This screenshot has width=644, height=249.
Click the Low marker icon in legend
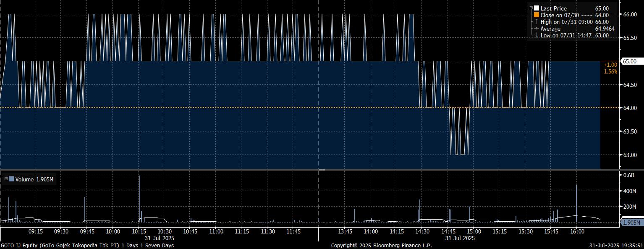536,35
